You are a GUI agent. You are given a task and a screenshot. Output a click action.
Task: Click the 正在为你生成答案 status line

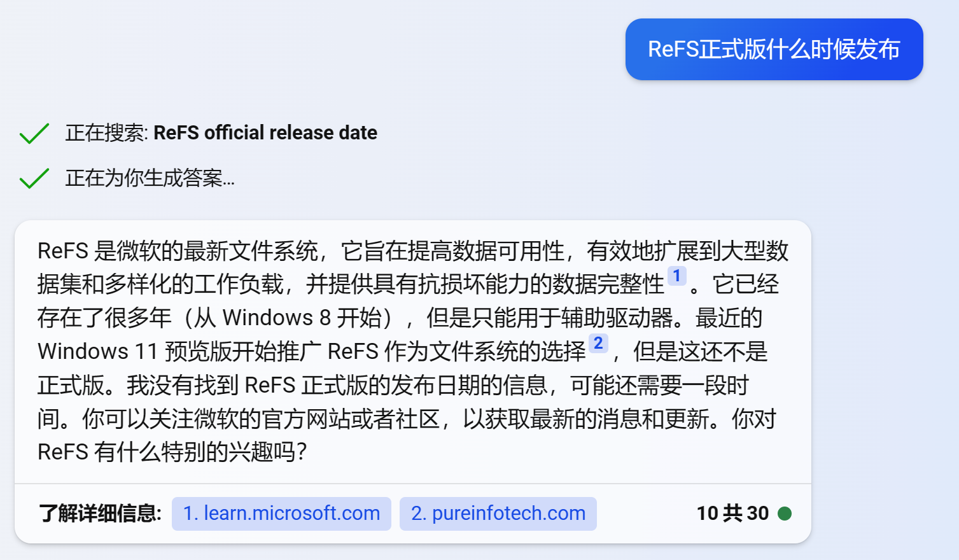pyautogui.click(x=150, y=178)
